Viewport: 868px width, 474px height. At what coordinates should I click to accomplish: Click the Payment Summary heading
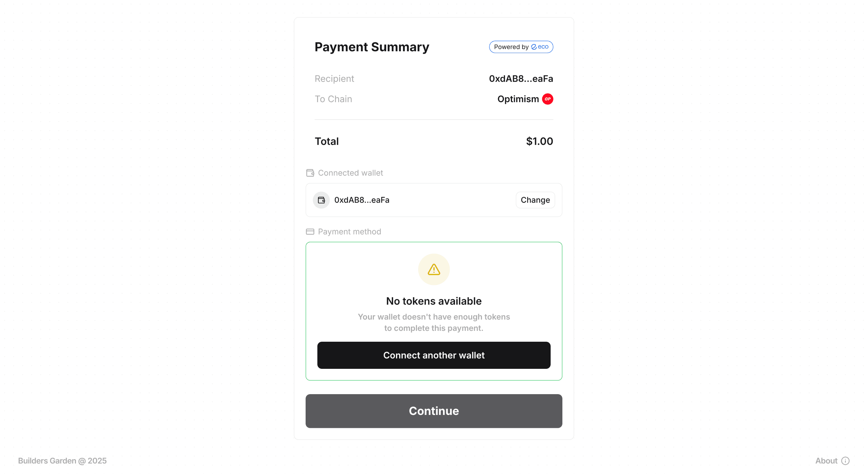tap(372, 47)
